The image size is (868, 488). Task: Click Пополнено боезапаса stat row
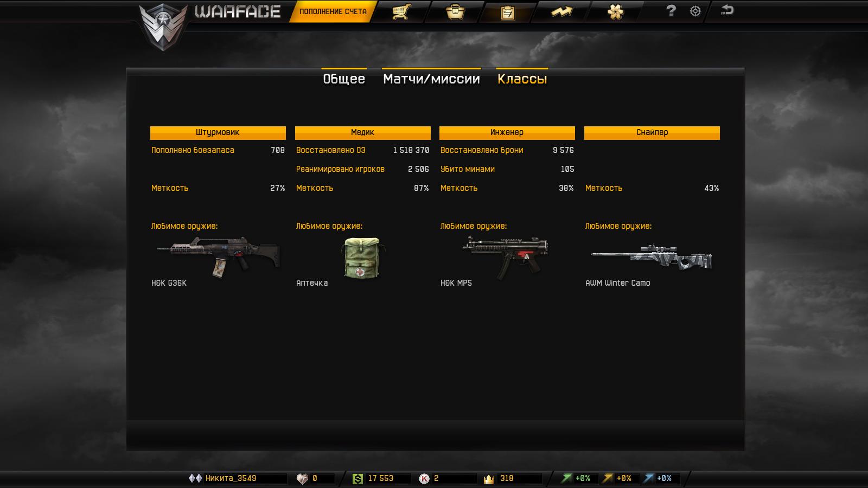218,150
